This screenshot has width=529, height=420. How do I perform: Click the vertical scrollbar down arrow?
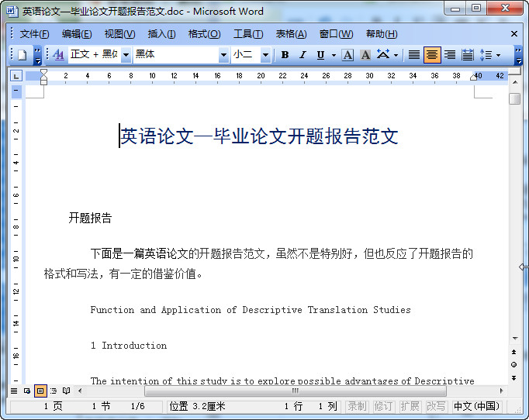pyautogui.click(x=515, y=339)
